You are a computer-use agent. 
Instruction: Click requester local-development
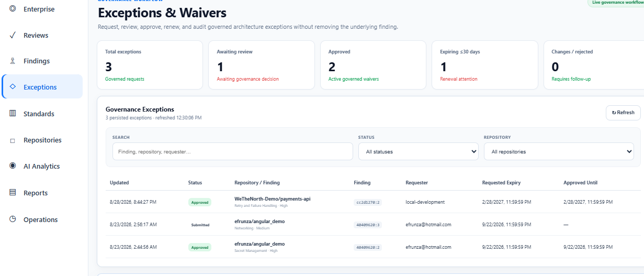(x=425, y=202)
